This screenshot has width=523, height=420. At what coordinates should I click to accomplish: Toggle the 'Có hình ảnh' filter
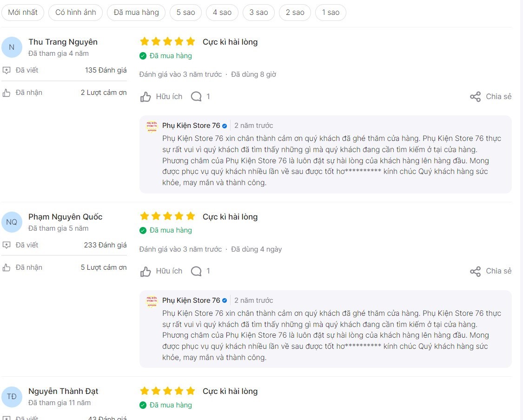(x=75, y=13)
